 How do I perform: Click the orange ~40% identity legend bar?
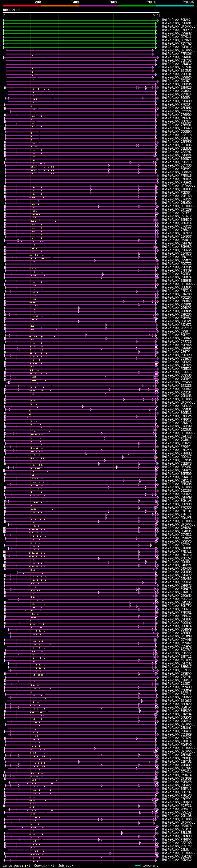point(60,6)
